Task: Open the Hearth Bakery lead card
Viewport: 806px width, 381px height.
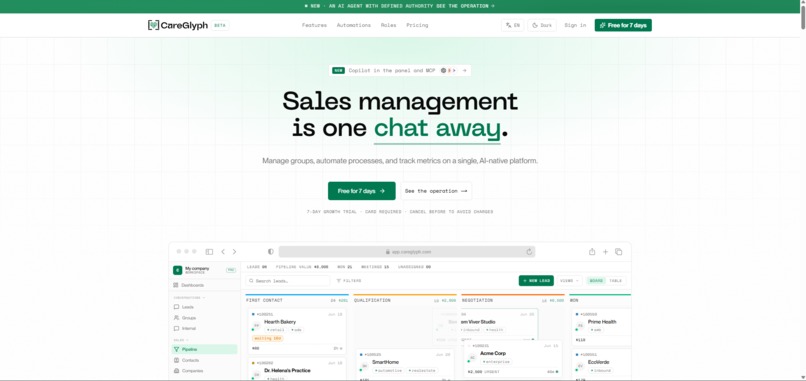Action: pyautogui.click(x=297, y=331)
